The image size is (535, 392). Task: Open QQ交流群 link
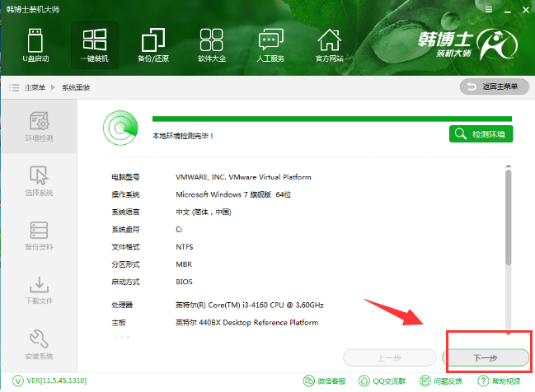[x=382, y=380]
